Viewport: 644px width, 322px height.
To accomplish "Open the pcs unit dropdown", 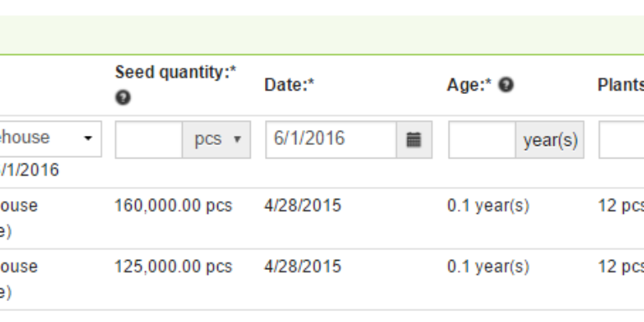I will pyautogui.click(x=216, y=140).
